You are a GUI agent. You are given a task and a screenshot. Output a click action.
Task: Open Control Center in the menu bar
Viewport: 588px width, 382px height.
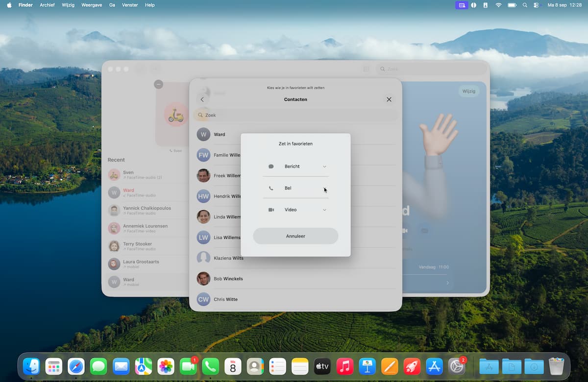pyautogui.click(x=536, y=5)
